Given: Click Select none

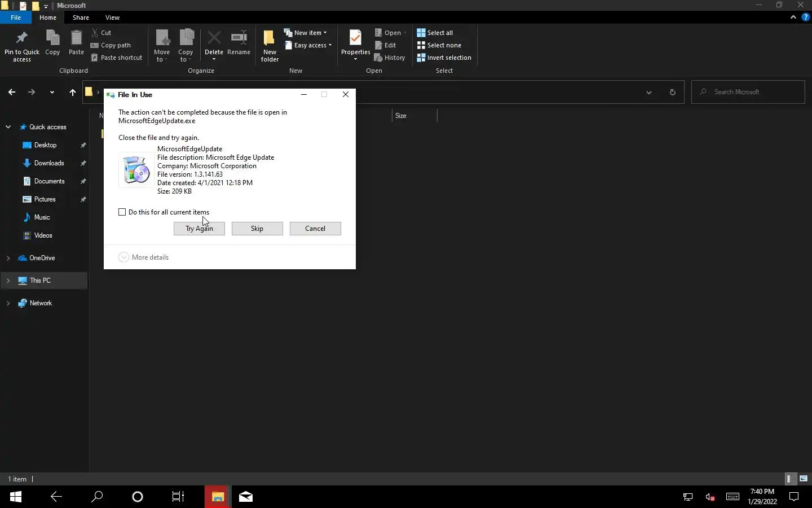Looking at the screenshot, I should 439,45.
